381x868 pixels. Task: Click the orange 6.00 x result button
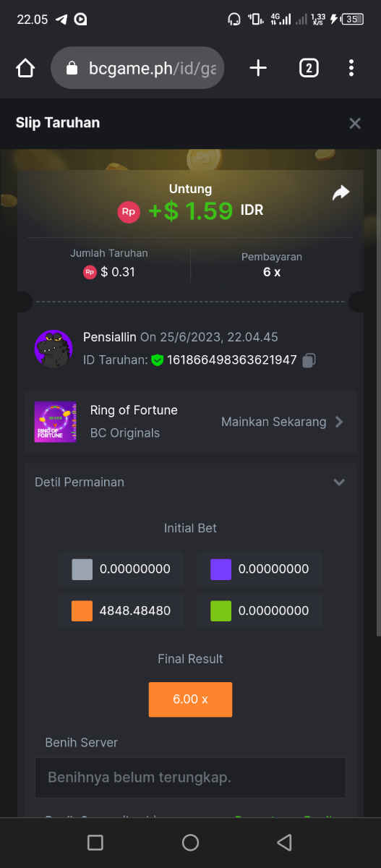pyautogui.click(x=190, y=699)
